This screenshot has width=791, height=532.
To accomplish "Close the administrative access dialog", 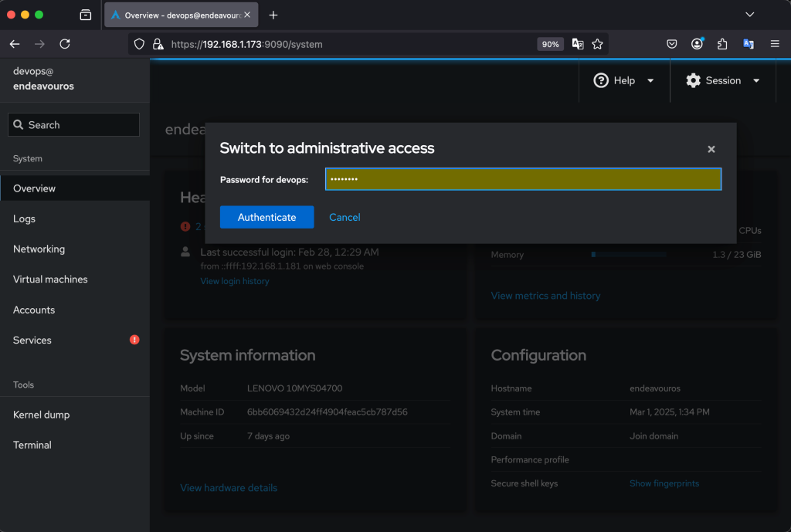I will [711, 149].
